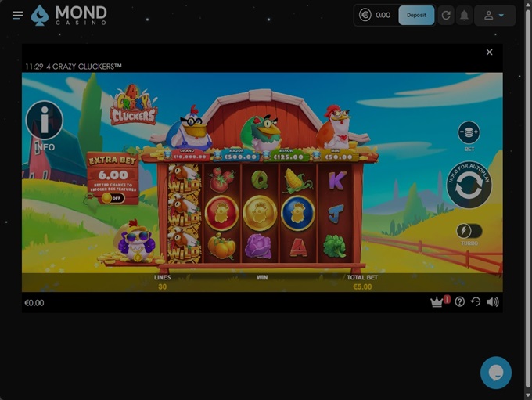Toggle the Extra Bet OFF switch
This screenshot has height=400, width=532.
pos(112,198)
